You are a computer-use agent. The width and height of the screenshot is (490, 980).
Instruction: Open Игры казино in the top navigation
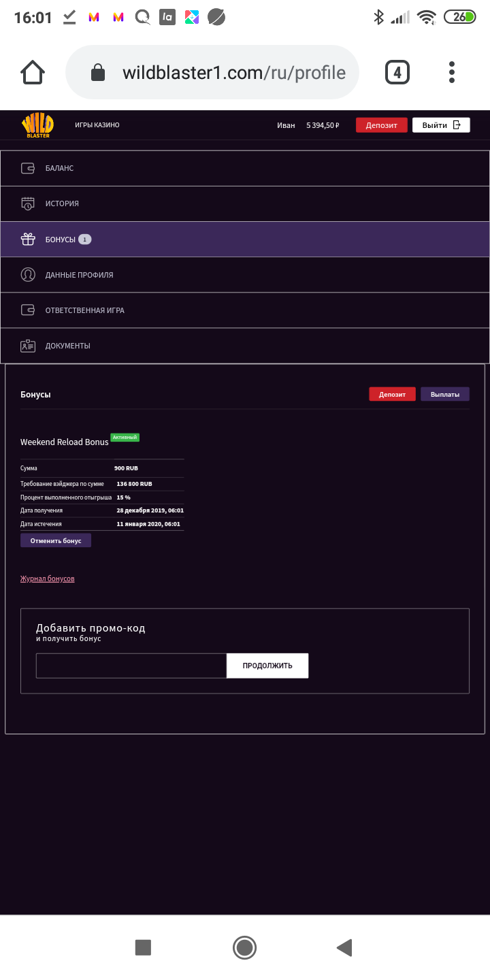pyautogui.click(x=97, y=125)
